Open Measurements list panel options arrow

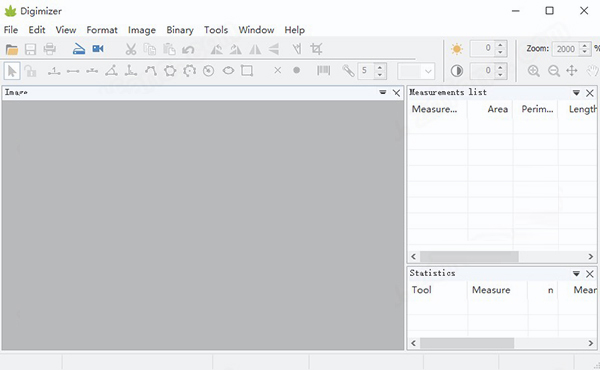(x=576, y=93)
